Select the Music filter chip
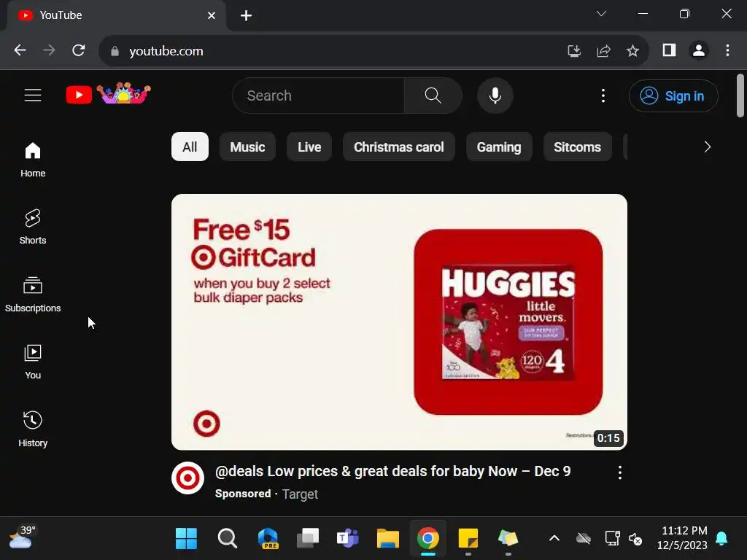The height and width of the screenshot is (560, 747). pyautogui.click(x=247, y=147)
